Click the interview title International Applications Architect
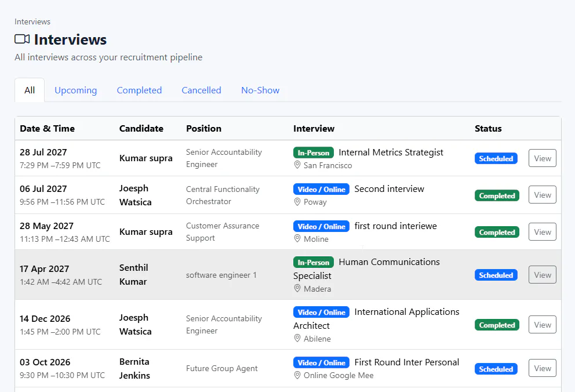Viewport: 575px width, 392px height. [377, 319]
